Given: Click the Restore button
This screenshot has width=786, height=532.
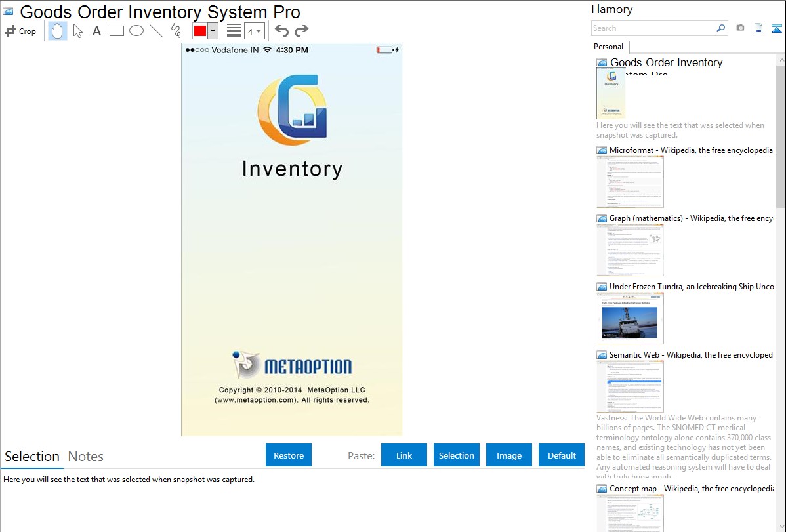Looking at the screenshot, I should [289, 455].
